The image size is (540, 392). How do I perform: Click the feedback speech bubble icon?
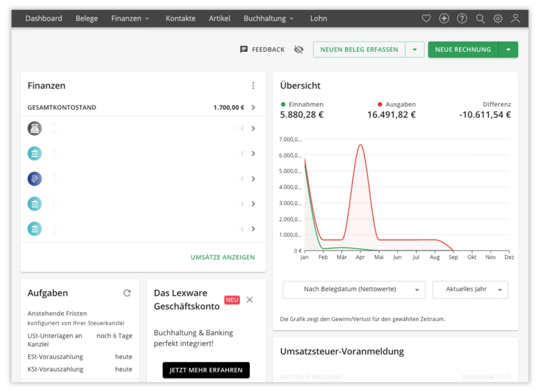coord(244,49)
